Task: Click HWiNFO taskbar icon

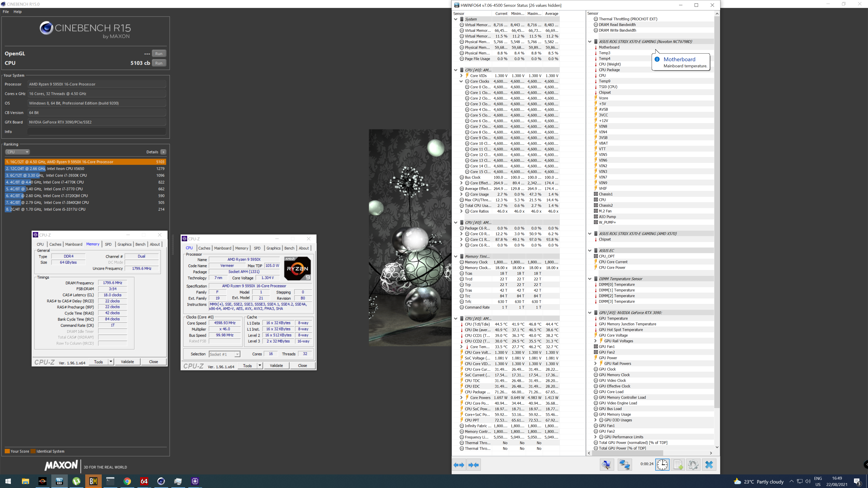Action: click(59, 481)
